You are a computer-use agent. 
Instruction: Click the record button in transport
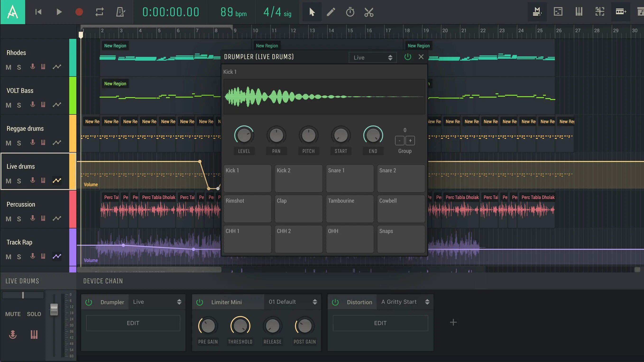click(79, 12)
